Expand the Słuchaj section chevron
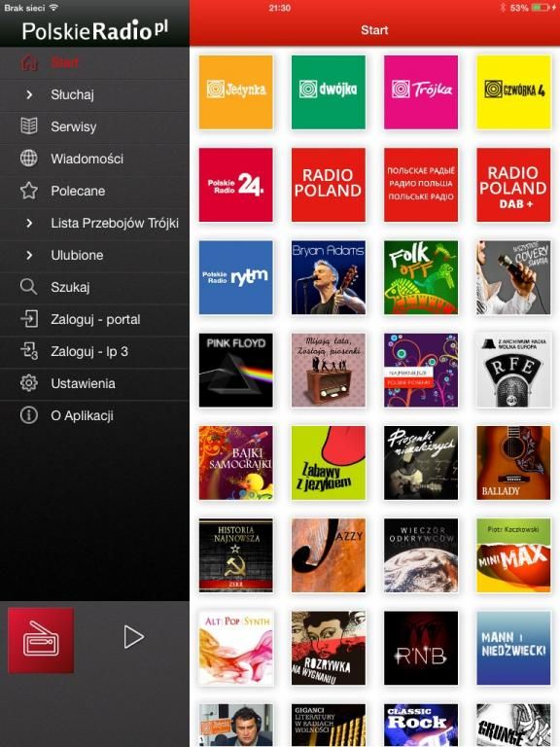This screenshot has height=747, width=560. click(x=29, y=94)
